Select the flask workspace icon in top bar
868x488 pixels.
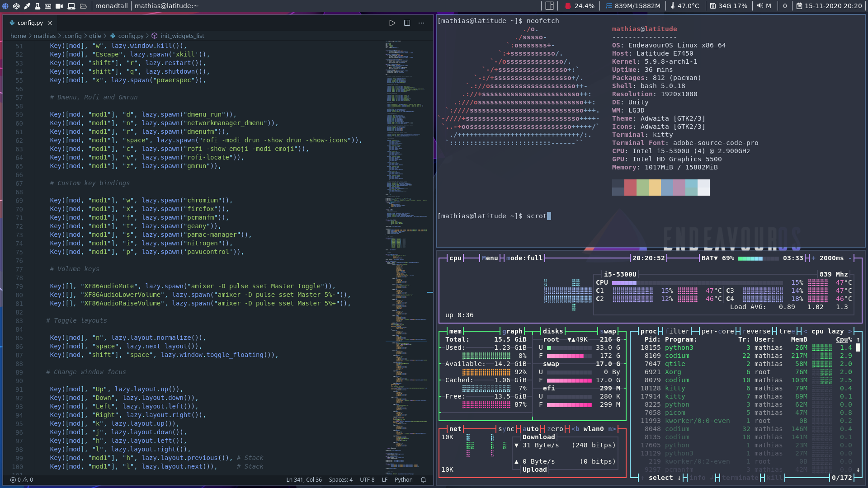tap(38, 6)
